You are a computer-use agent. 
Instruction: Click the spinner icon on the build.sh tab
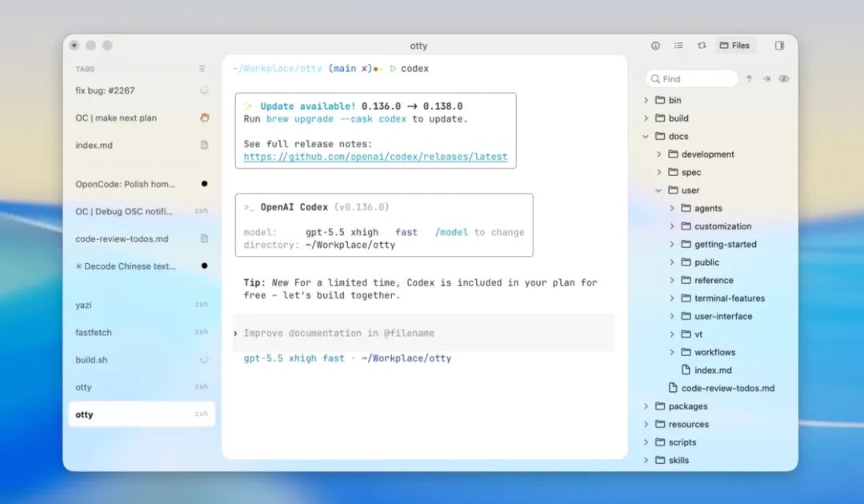(204, 360)
